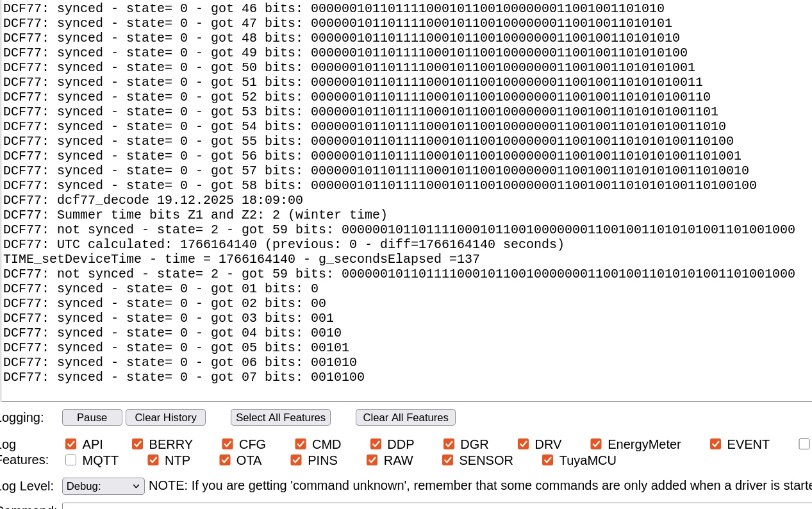This screenshot has height=509, width=812.
Task: Toggle the EnergyMeter log feature checkbox
Action: pos(596,444)
